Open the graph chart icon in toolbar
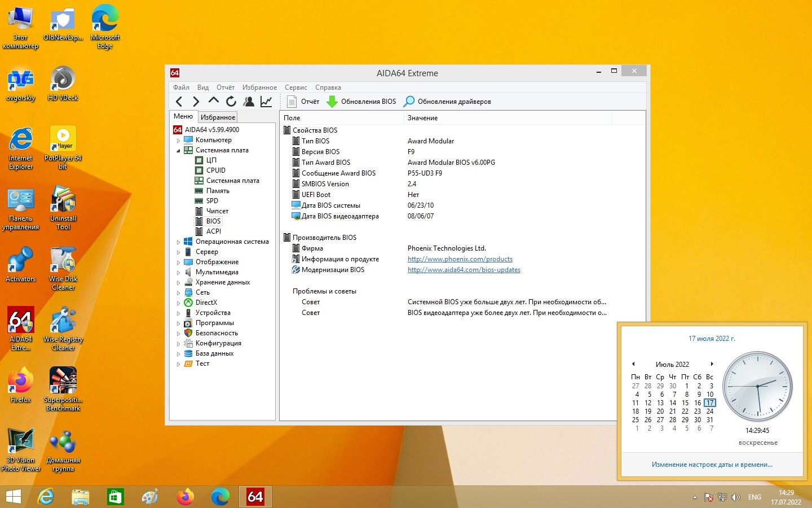The width and height of the screenshot is (812, 508). [x=266, y=102]
